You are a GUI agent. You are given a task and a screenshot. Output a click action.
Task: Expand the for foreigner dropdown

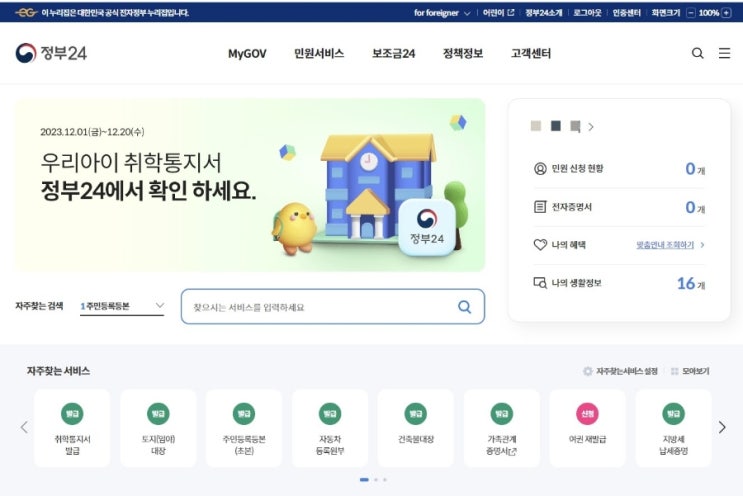point(442,13)
